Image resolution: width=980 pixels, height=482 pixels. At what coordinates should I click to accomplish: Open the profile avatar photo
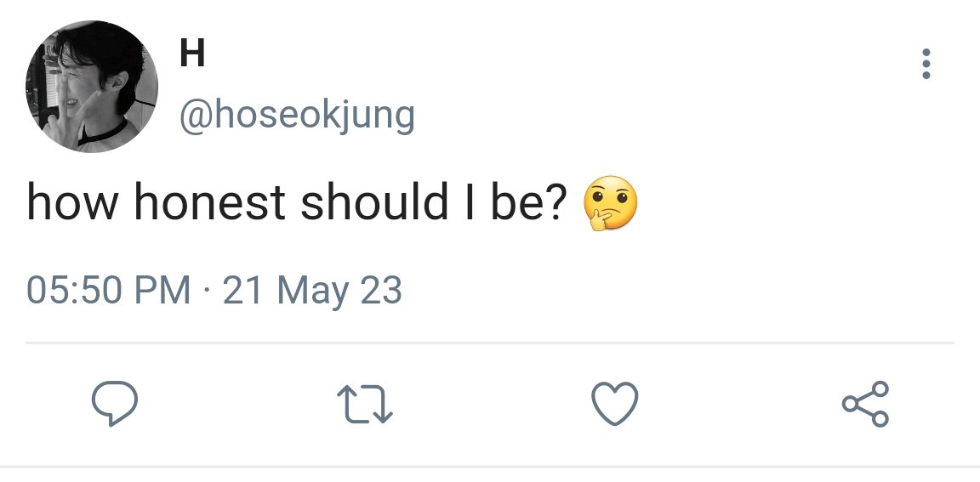point(92,86)
